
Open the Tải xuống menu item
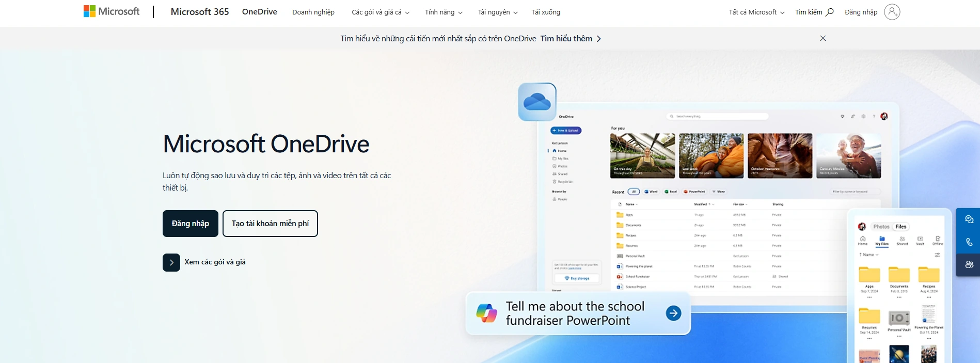[x=546, y=12]
